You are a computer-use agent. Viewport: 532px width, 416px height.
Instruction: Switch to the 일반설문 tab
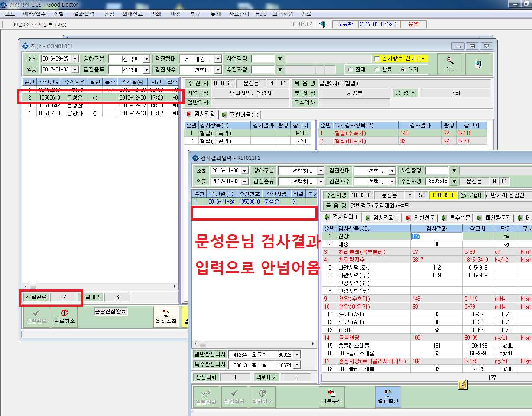420,218
